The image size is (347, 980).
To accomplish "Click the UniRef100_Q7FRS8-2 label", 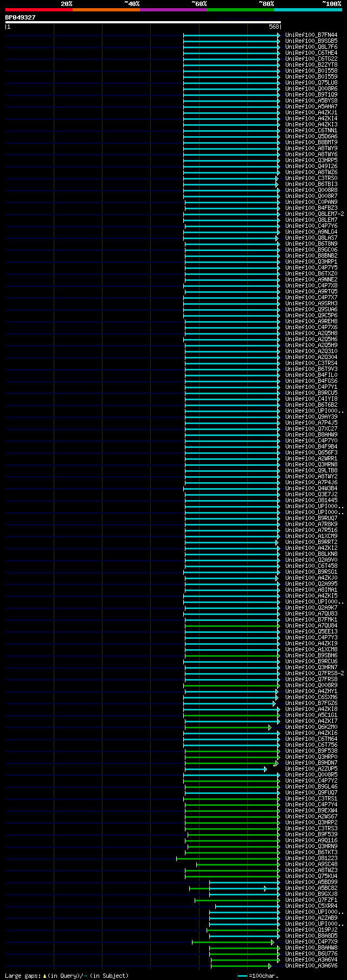I will pyautogui.click(x=314, y=674).
